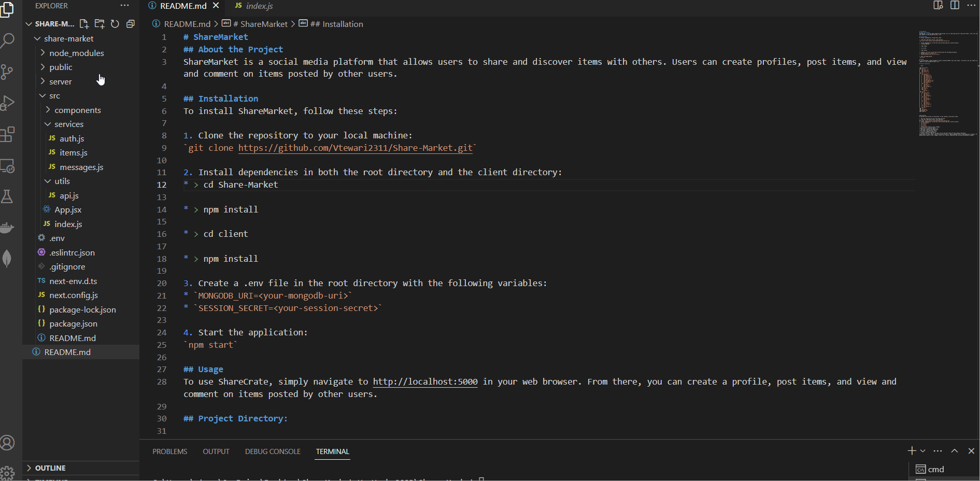
Task: Open the Docker view
Action: coord(7,228)
